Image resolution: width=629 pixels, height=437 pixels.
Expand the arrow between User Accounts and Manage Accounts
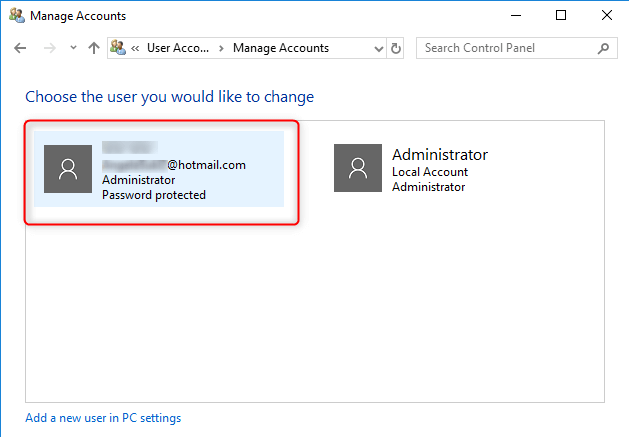[222, 48]
